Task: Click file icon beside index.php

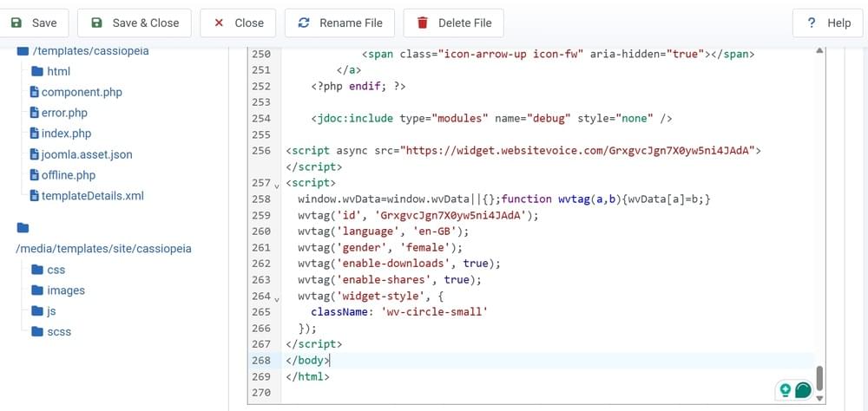Action: click(x=35, y=134)
